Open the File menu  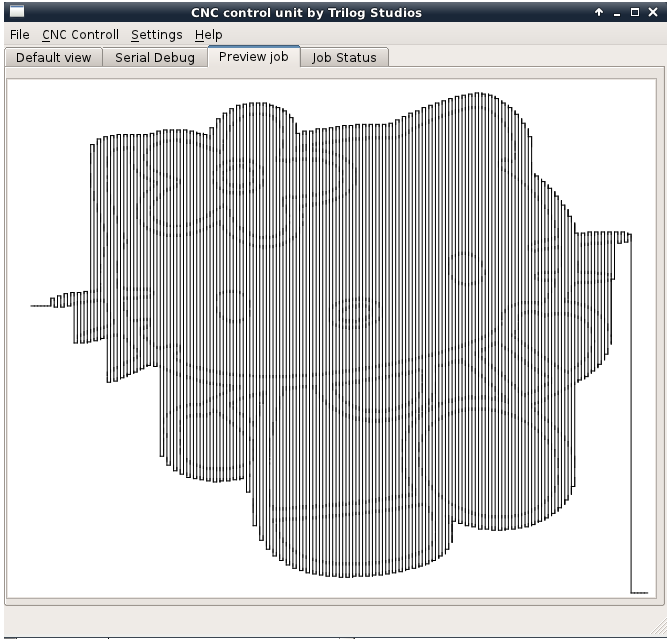19,35
